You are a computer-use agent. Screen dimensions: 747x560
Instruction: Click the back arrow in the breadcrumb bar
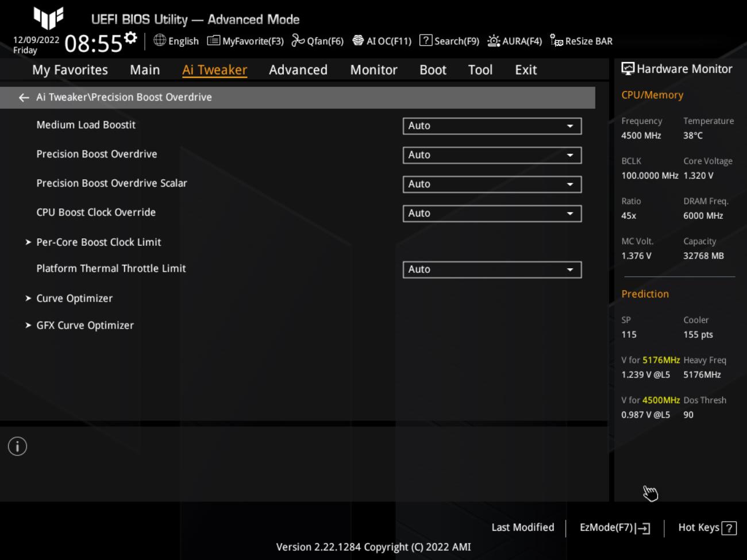[x=24, y=98]
